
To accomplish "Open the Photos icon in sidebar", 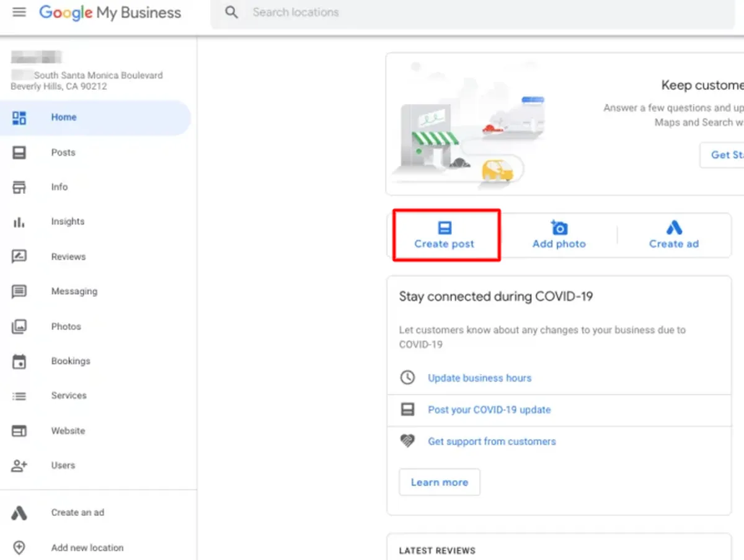I will [19, 326].
